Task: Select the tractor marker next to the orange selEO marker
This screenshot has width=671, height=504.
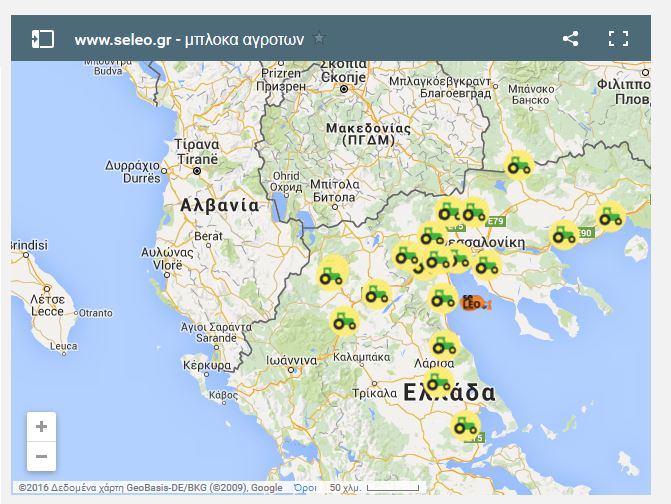Action: pos(443,298)
